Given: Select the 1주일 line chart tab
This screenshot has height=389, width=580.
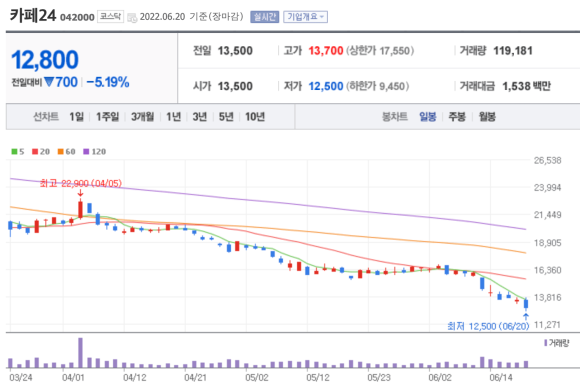Looking at the screenshot, I should click(x=108, y=117).
